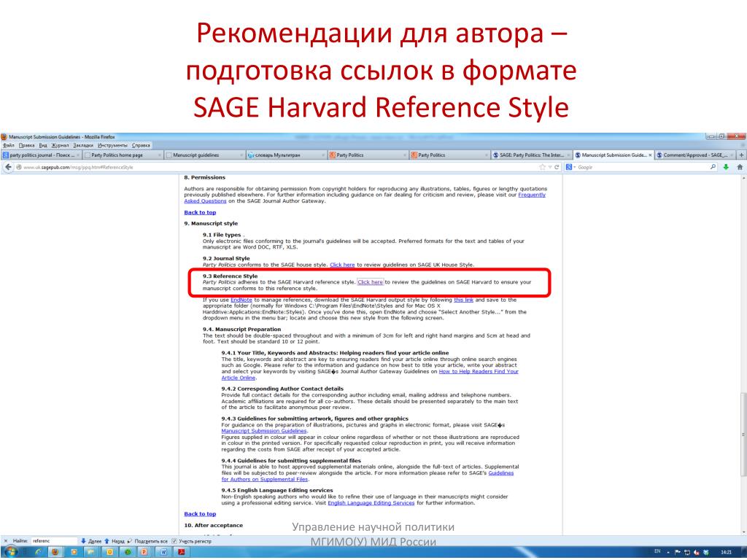Viewport: 747px width, 560px height.
Task: Open the Action Center flag icon
Action: pos(678,552)
